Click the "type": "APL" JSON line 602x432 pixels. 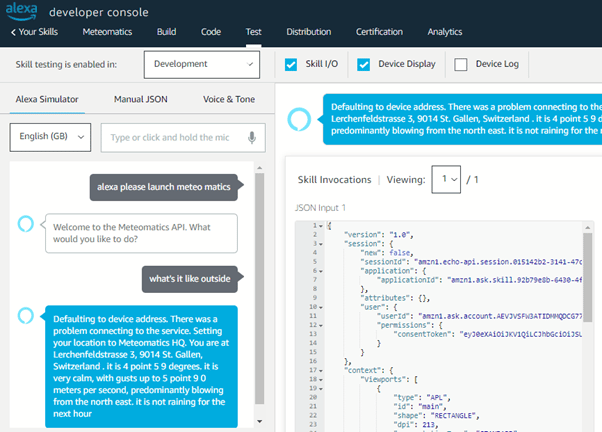(x=422, y=397)
